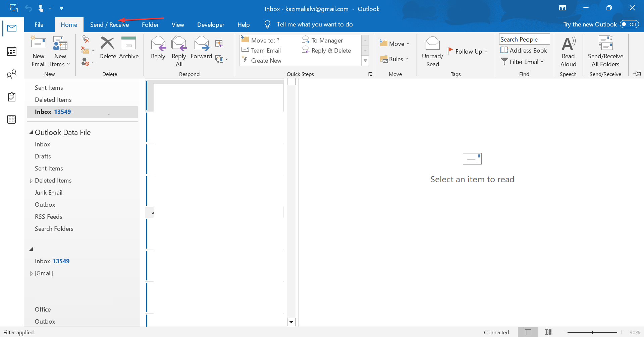644x337 pixels.
Task: Open the Junk dropdown
Action: (88, 62)
